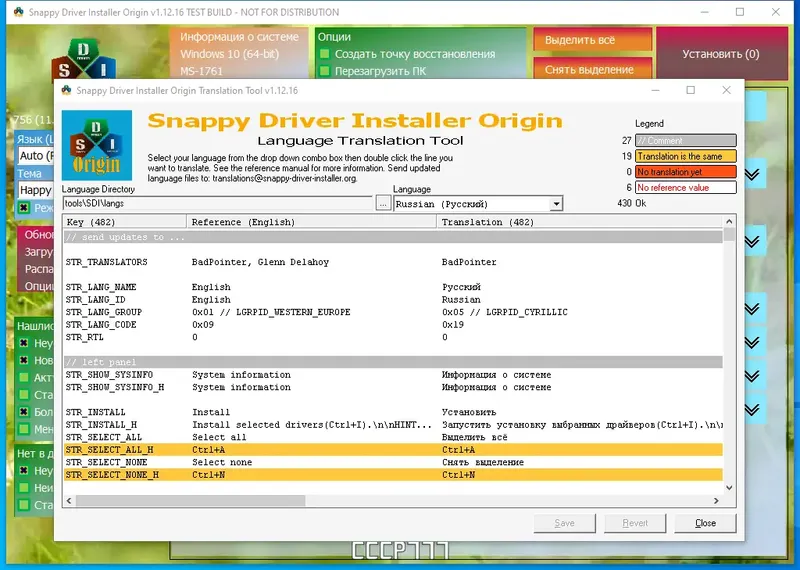This screenshot has height=570, width=800.
Task: Open the Language combo box dropdown
Action: [x=556, y=204]
